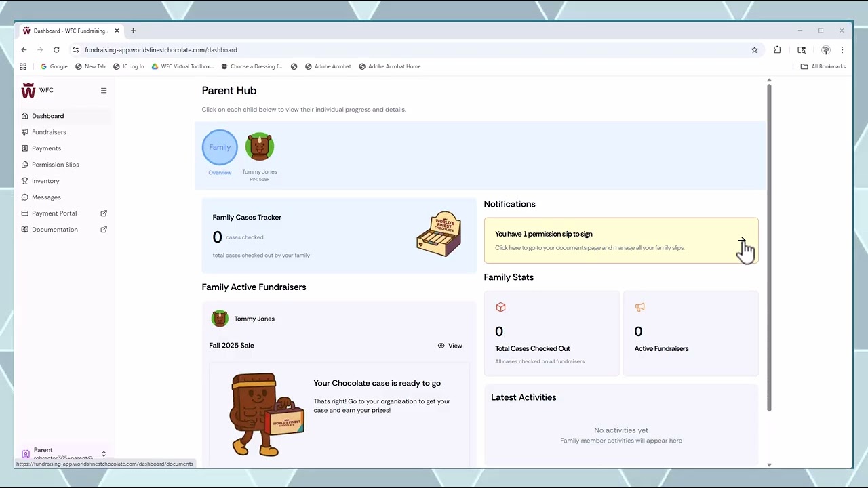Select the Family Overview circle
This screenshot has height=488, width=868.
220,148
